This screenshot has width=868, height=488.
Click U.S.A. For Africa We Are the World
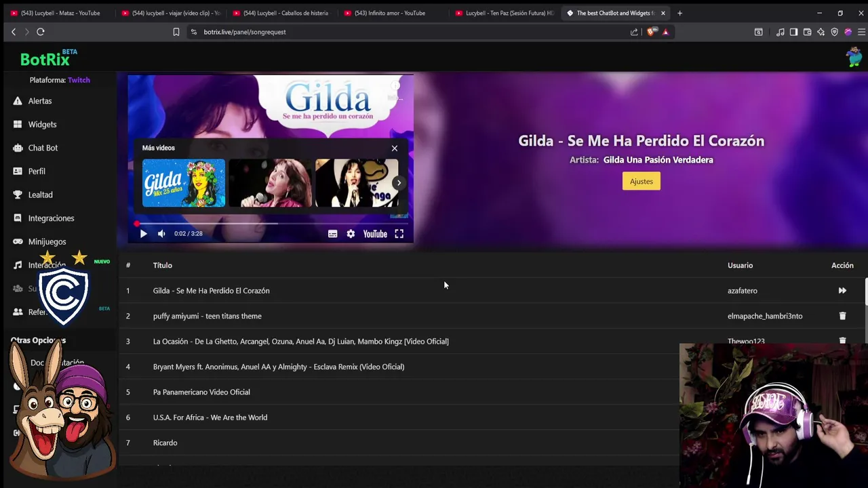pyautogui.click(x=210, y=418)
